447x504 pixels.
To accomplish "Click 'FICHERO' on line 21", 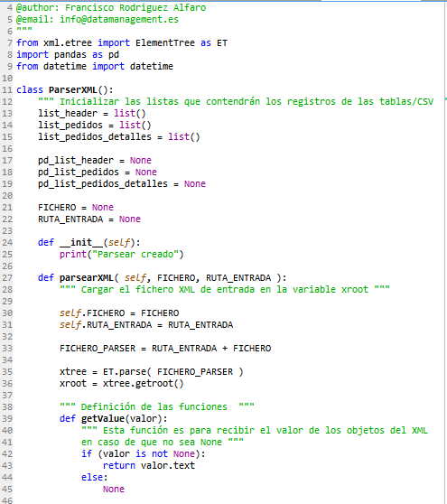I will coord(57,208).
